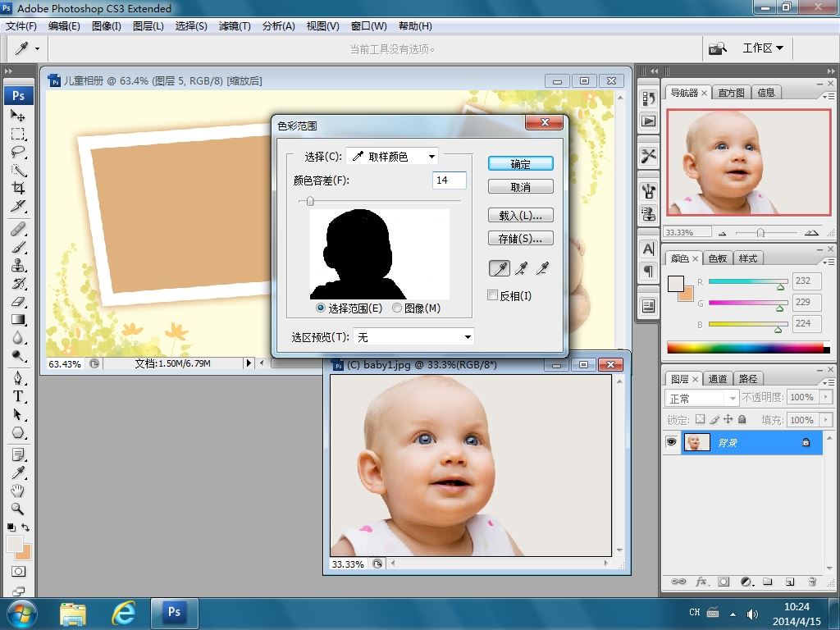840x630 pixels.
Task: Select the Custom Shape tool
Action: (x=18, y=432)
